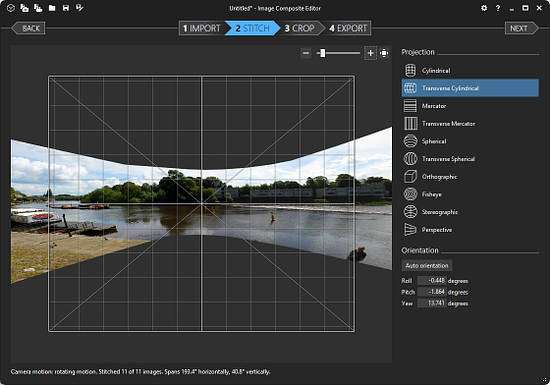Select Spherical projection label
The width and height of the screenshot is (550, 385).
click(434, 141)
